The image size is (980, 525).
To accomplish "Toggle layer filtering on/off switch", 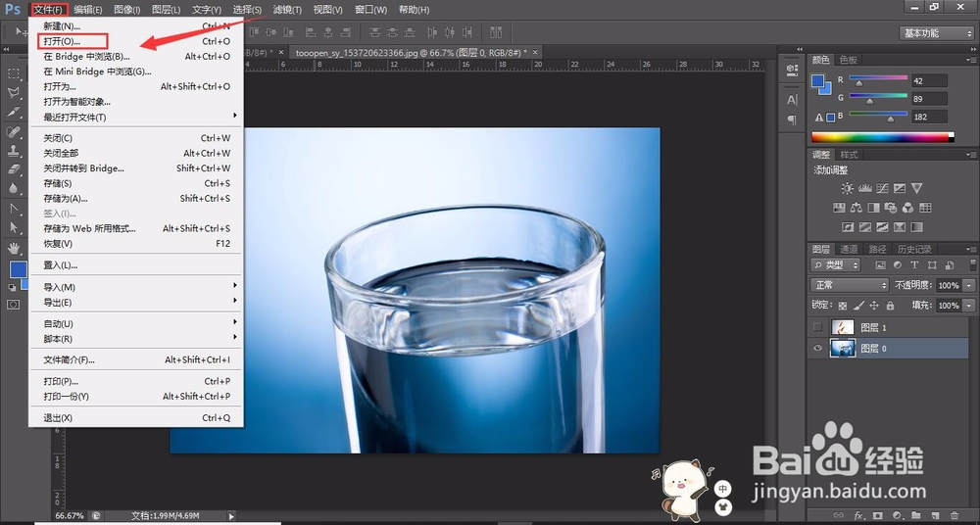I will [973, 265].
